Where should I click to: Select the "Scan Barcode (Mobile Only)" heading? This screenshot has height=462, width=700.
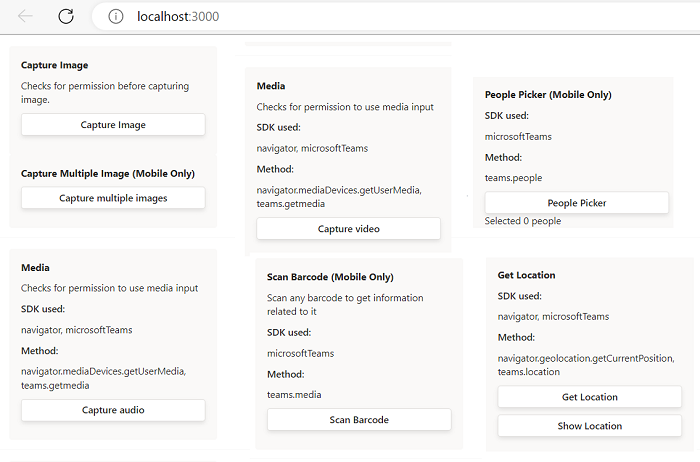[x=329, y=275]
